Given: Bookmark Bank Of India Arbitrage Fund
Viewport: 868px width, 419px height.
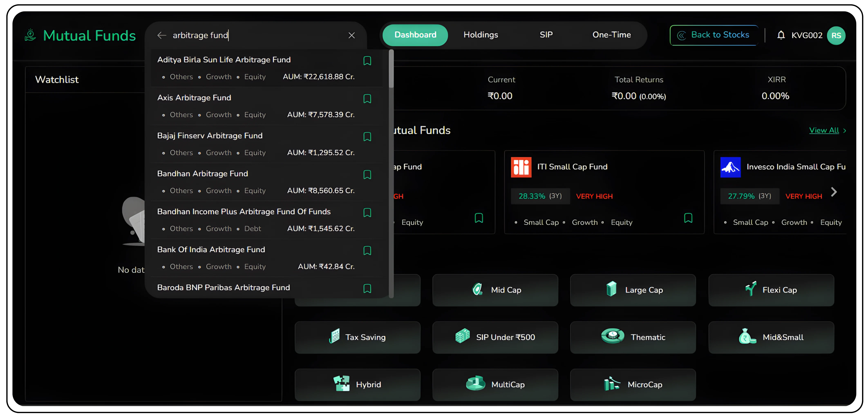Looking at the screenshot, I should coord(367,251).
